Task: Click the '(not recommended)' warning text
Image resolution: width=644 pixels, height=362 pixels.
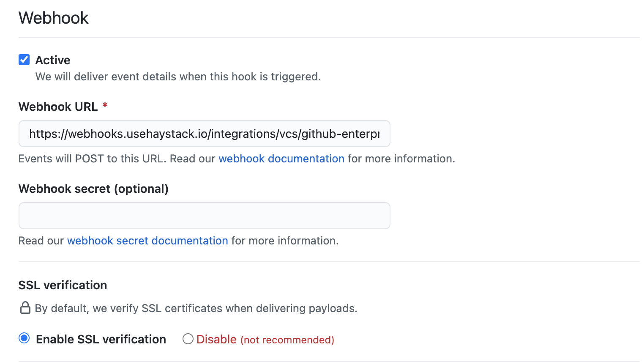Action: click(287, 340)
